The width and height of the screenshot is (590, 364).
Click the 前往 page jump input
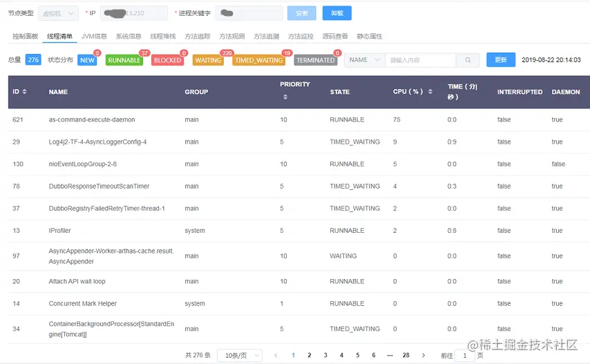point(465,356)
